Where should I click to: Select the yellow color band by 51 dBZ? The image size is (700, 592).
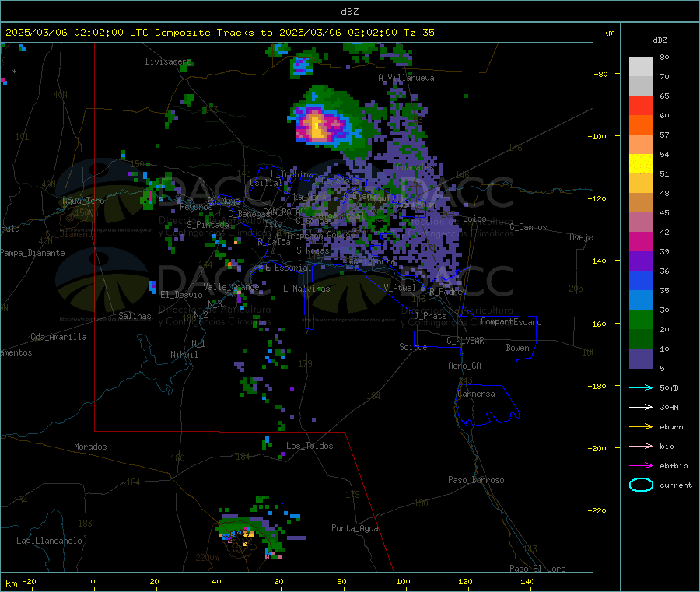[x=641, y=164]
